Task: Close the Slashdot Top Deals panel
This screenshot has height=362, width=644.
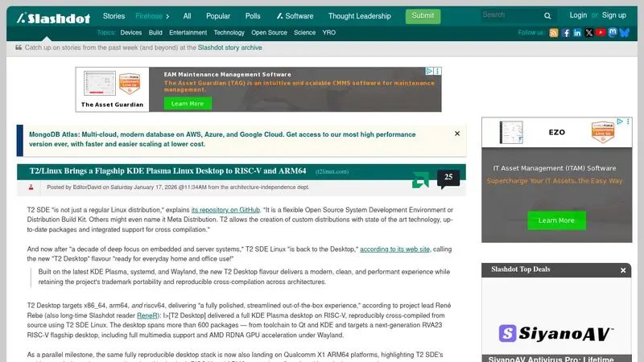Action: click(x=623, y=270)
